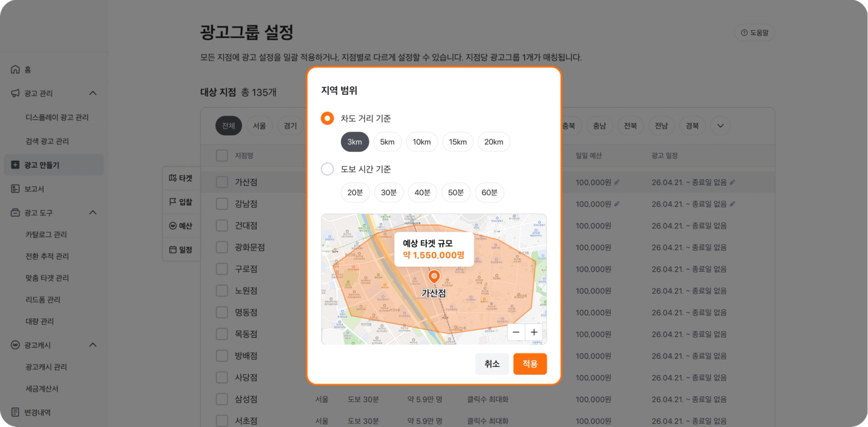Switch to the 입찰 side tab

click(181, 202)
